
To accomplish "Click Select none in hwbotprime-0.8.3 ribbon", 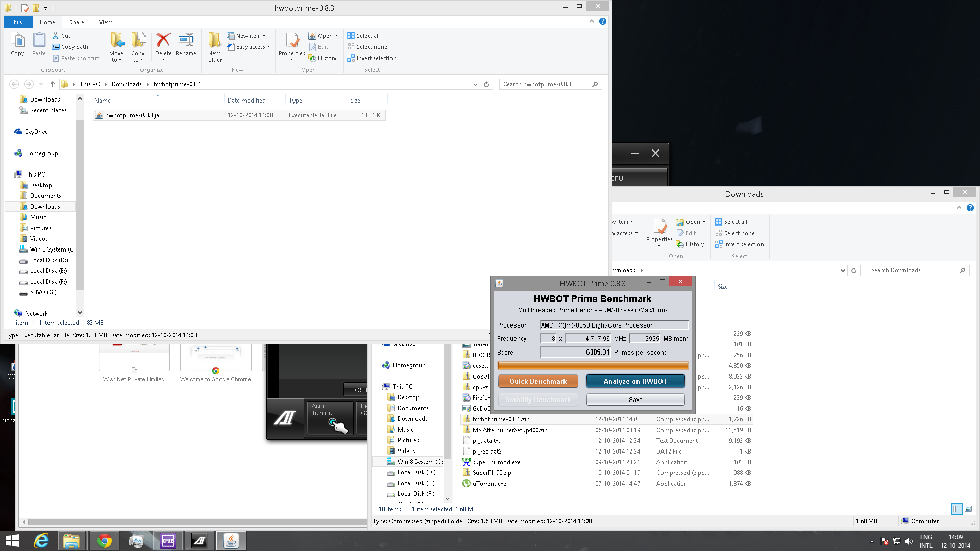I will pos(367,47).
